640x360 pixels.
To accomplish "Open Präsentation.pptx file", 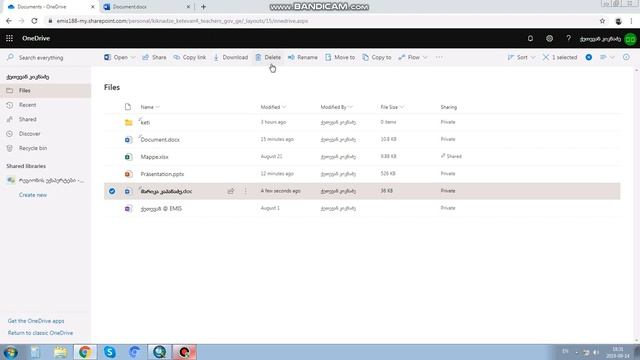I will pyautogui.click(x=162, y=174).
